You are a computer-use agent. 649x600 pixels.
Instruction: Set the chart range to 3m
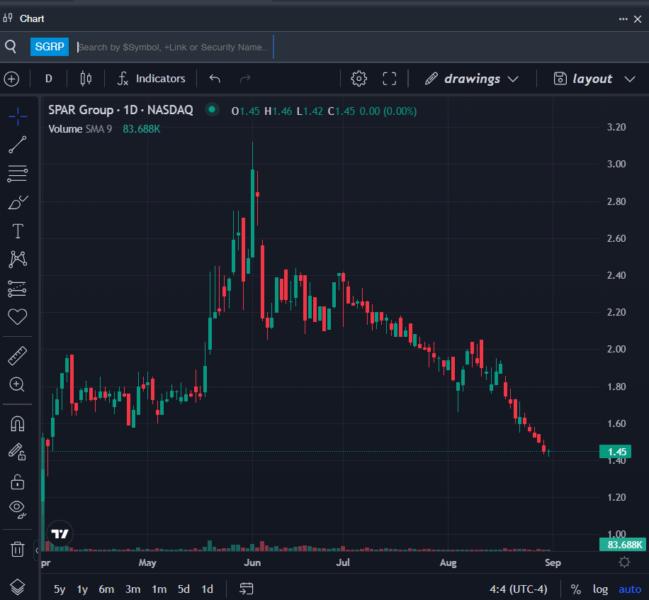point(133,589)
